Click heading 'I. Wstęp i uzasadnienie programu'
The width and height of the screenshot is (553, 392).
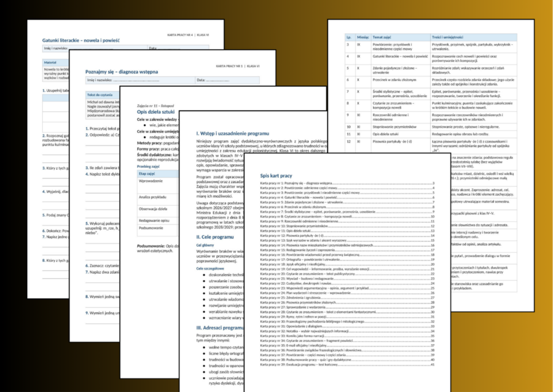[233, 133]
